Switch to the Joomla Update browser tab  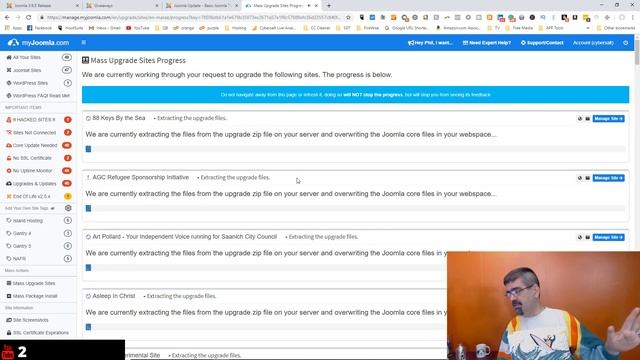tap(202, 6)
